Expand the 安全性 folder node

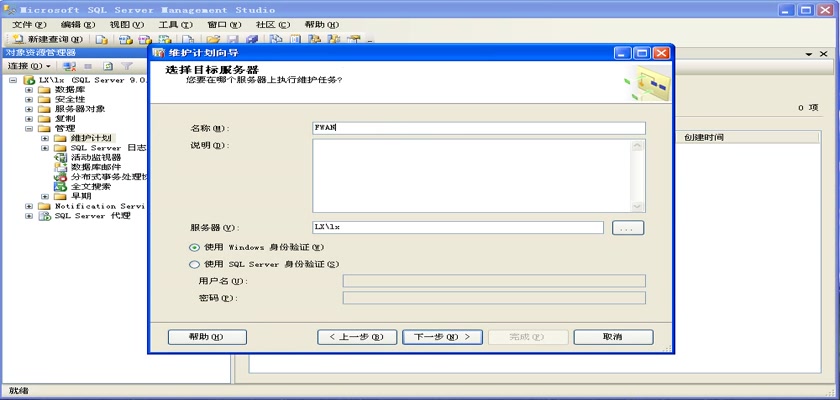tap(29, 99)
